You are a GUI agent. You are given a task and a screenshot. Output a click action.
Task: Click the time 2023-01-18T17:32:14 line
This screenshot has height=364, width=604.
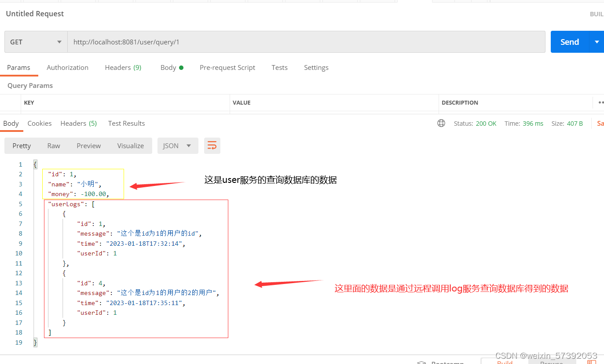pos(131,244)
